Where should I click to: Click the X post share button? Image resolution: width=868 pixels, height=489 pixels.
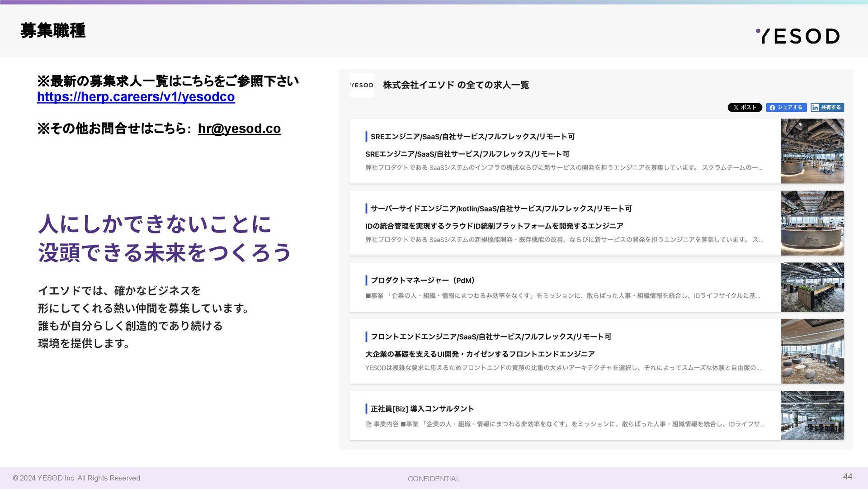point(745,107)
